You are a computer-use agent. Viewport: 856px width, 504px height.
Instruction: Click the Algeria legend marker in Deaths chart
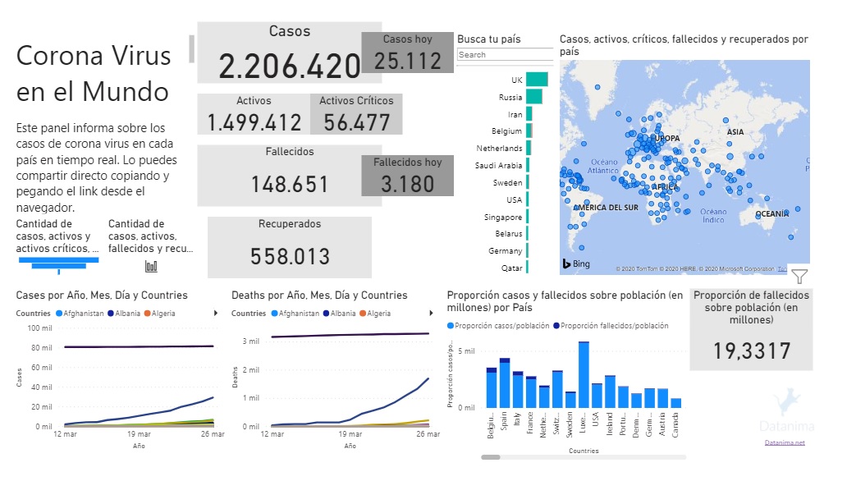(x=362, y=314)
